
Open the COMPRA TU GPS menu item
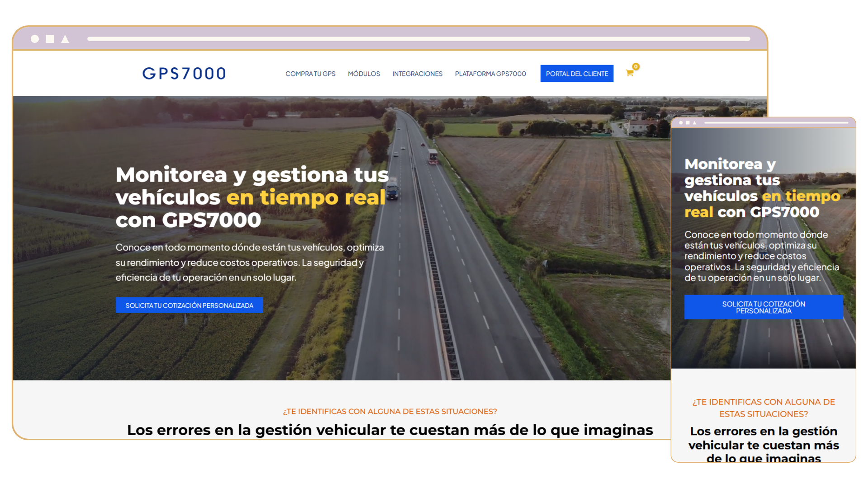(x=310, y=74)
